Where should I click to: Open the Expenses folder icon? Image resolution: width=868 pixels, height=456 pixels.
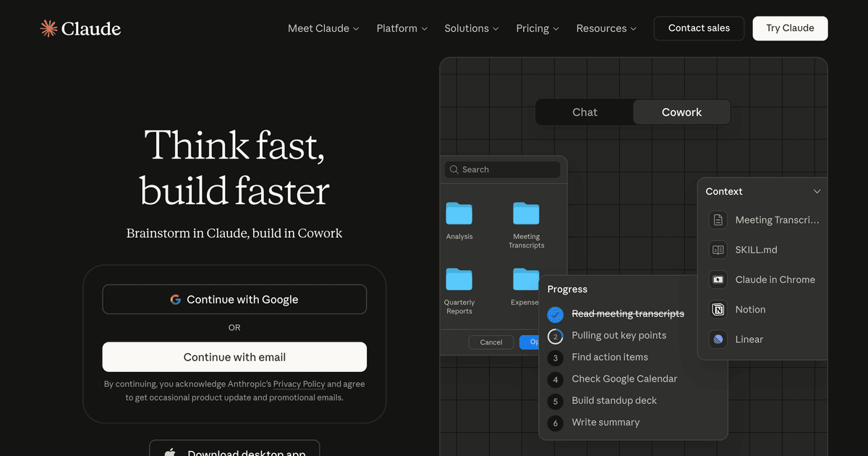tap(526, 279)
